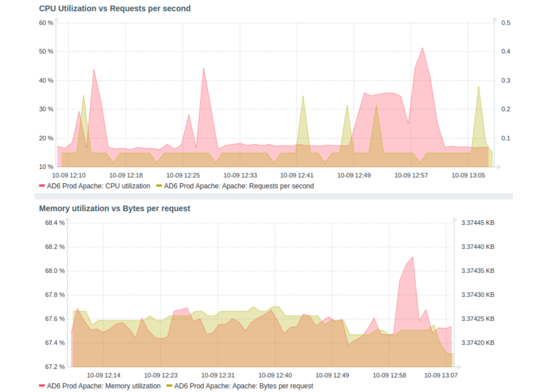Click the '67.8 %' memory axis label
553x392 pixels.
coord(55,295)
